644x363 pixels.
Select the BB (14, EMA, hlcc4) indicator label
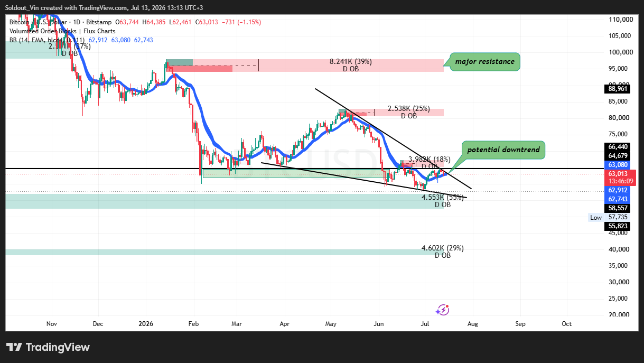(48, 40)
